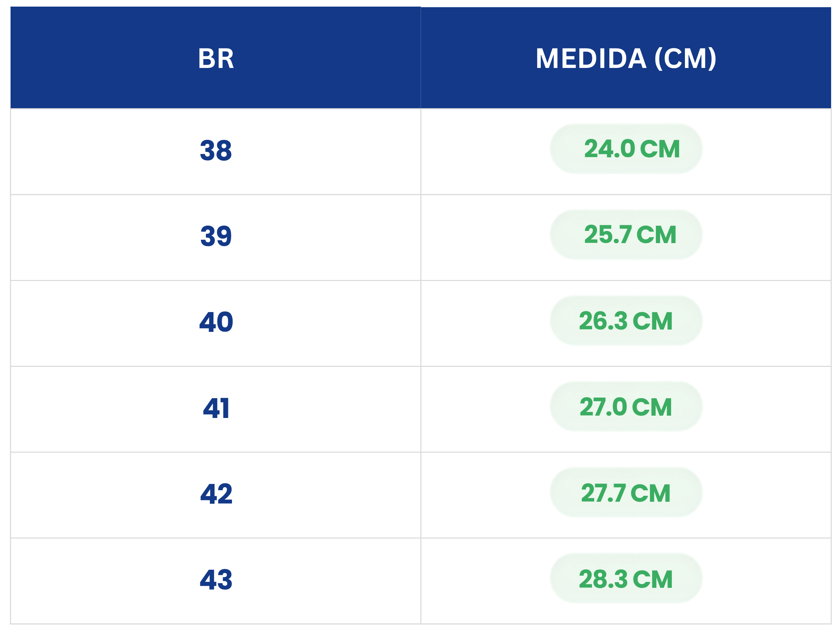Click the 24.0 CM green badge
Screen dimensions: 840x637
coord(626,149)
